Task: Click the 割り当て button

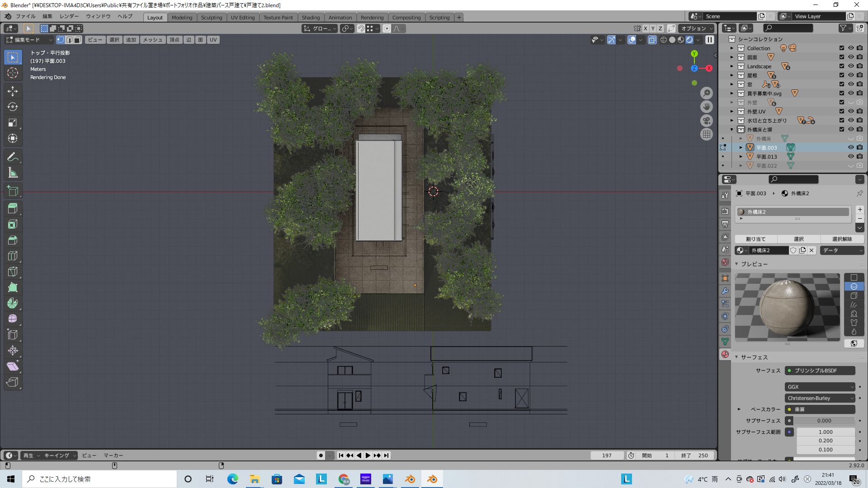Action: coord(756,239)
